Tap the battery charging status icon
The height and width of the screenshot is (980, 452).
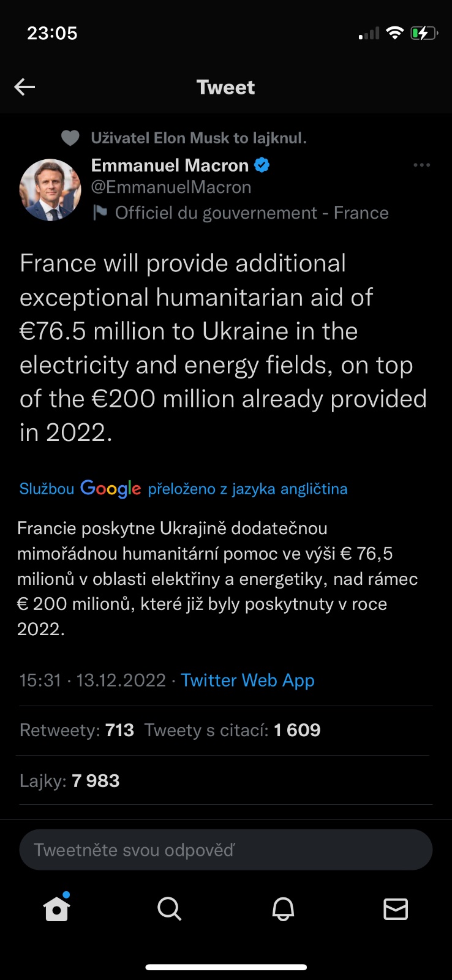coord(424,33)
